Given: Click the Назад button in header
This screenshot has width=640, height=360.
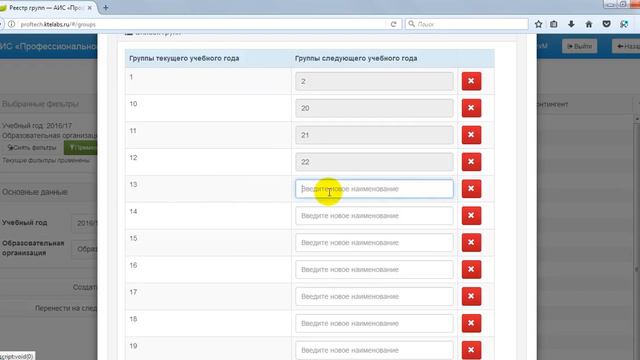Looking at the screenshot, I should click(x=627, y=46).
